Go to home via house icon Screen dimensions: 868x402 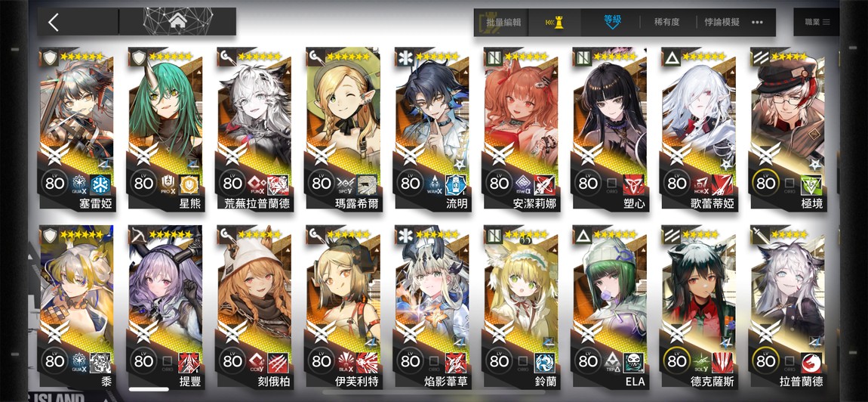tap(177, 22)
